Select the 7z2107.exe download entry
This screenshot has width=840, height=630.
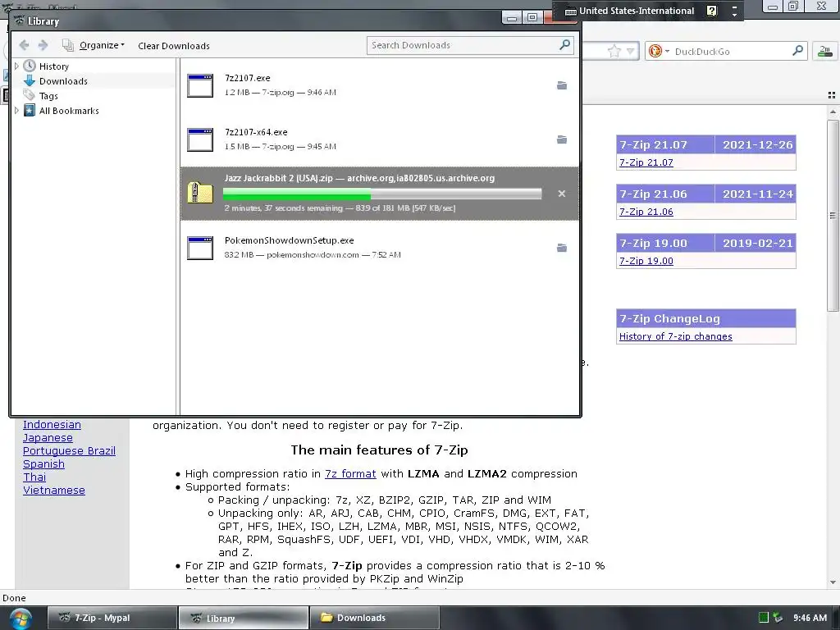pos(379,85)
